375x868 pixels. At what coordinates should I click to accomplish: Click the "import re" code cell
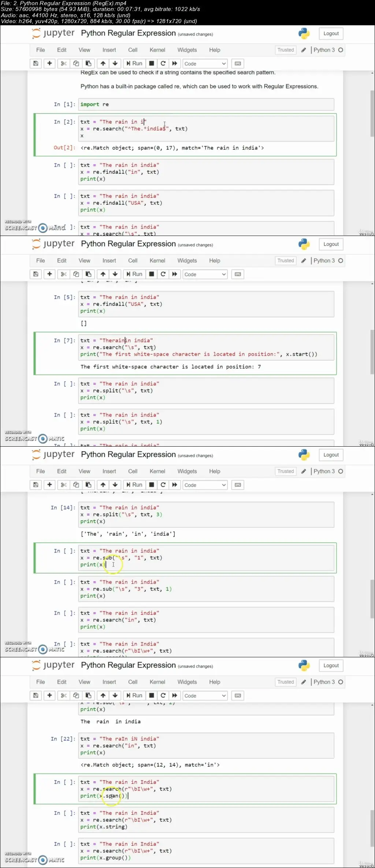pos(206,104)
